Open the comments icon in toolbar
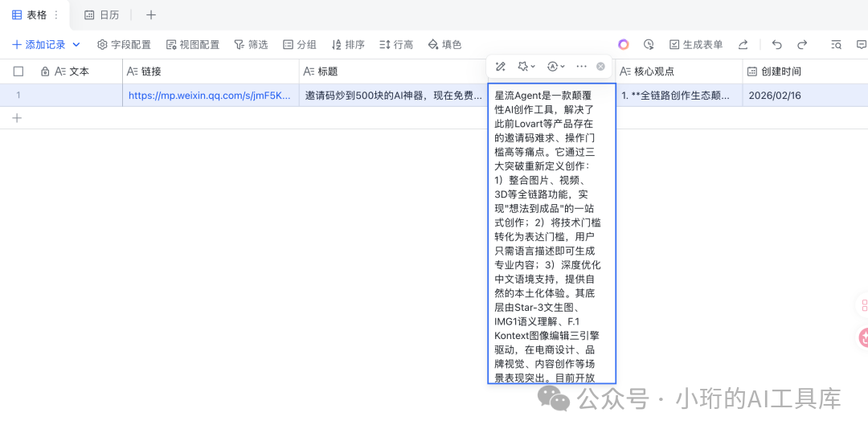Viewport: 868px width, 433px height. (x=862, y=45)
